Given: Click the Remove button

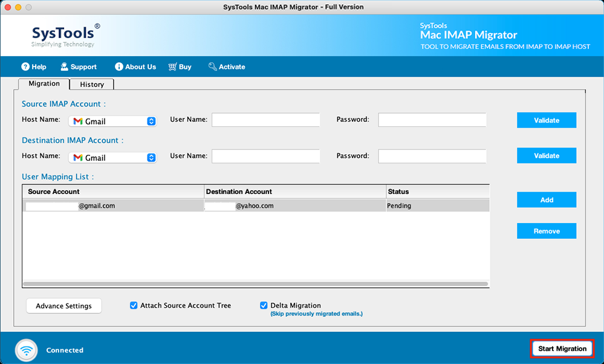Looking at the screenshot, I should 547,231.
